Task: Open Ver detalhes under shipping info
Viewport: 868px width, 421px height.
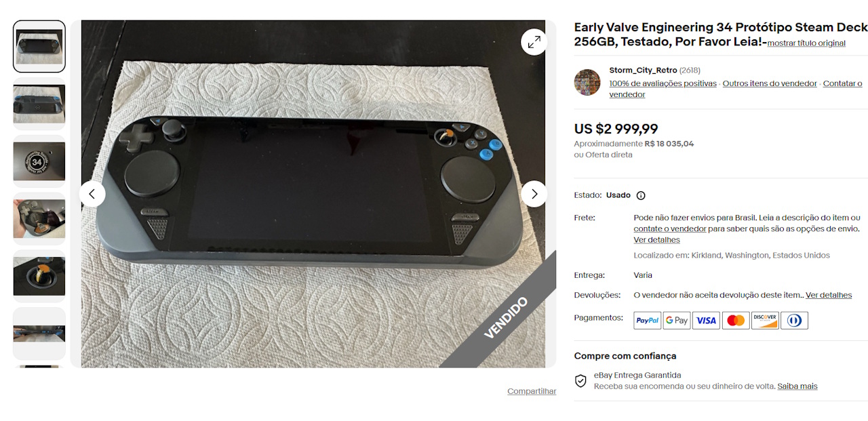Action: [x=656, y=240]
